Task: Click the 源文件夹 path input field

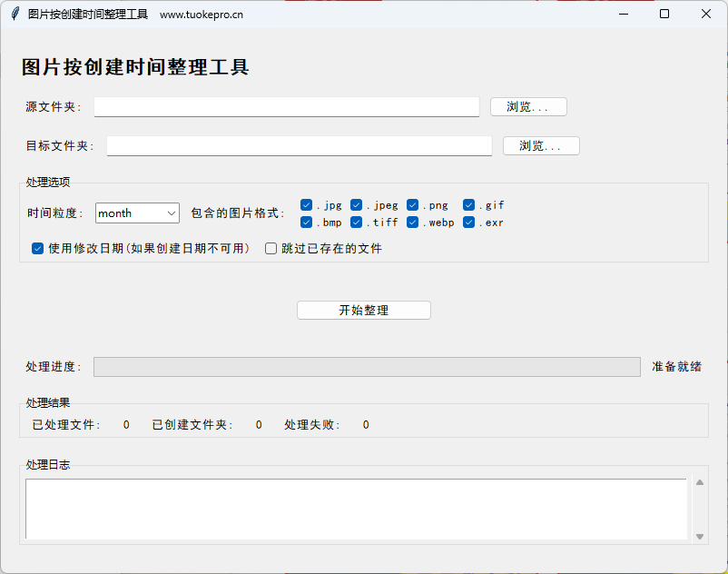Action: pos(287,107)
